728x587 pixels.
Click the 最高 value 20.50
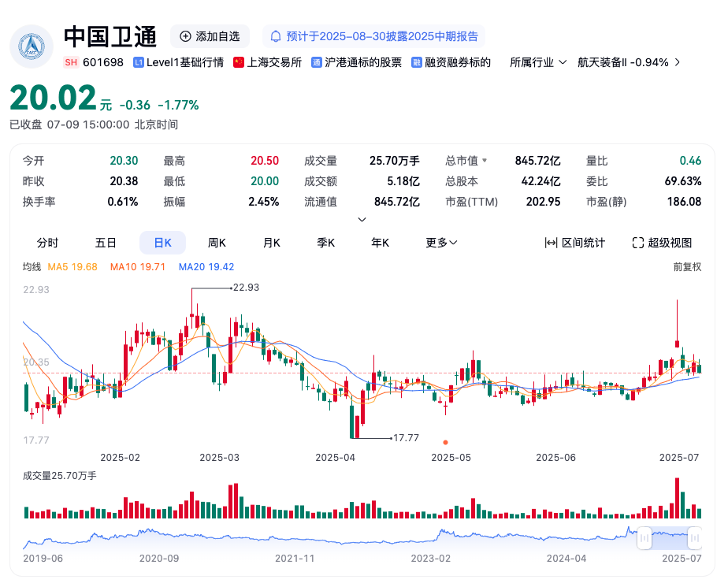coord(265,161)
